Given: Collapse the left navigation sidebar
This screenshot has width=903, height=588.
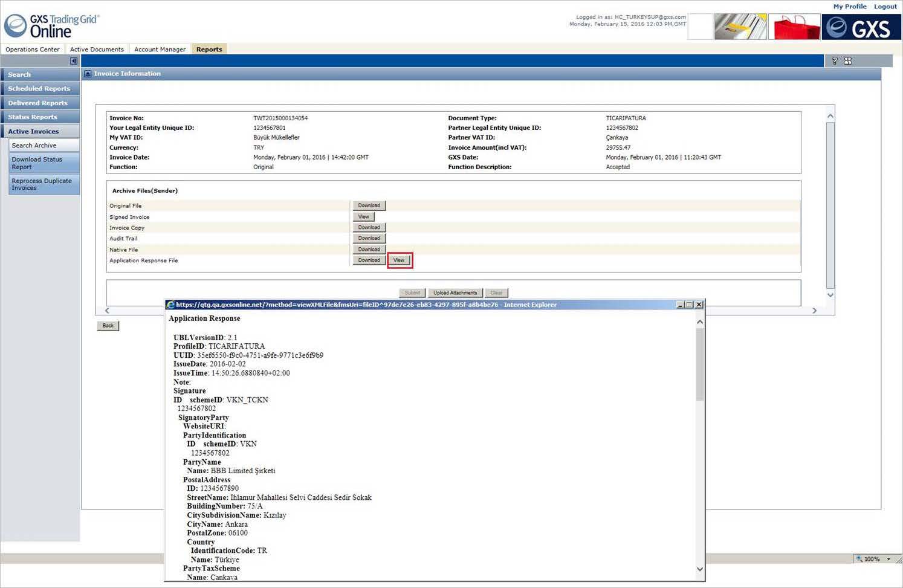Looking at the screenshot, I should point(74,61).
